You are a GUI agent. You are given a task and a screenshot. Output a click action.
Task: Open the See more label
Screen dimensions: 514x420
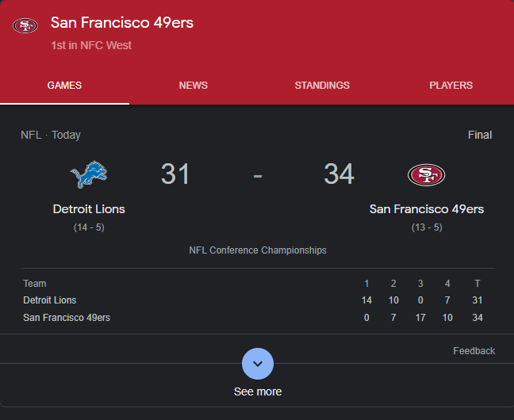[258, 391]
